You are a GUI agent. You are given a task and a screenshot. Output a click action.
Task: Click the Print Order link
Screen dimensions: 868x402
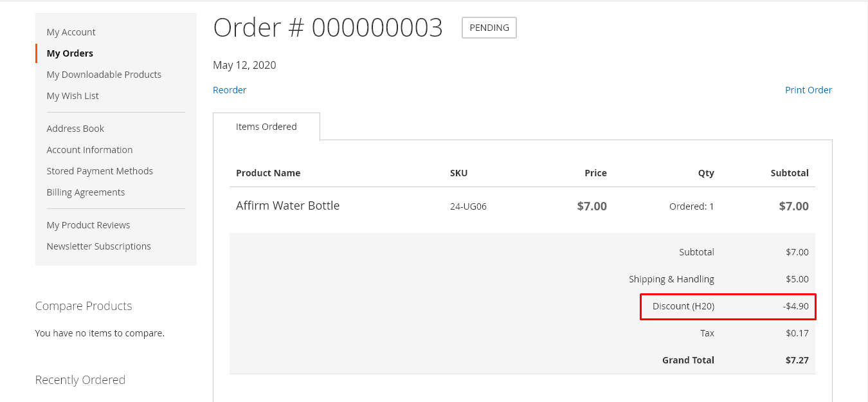[808, 90]
